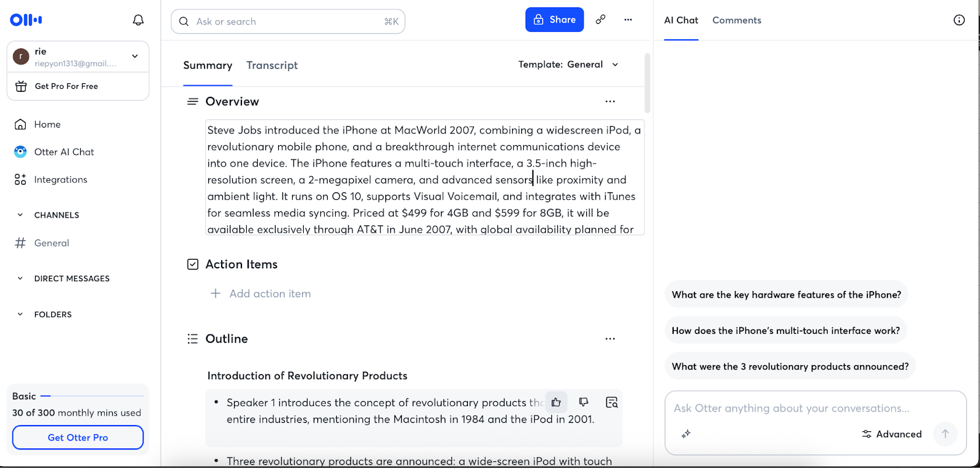
Task: Open the account switcher chevron
Action: (x=135, y=56)
